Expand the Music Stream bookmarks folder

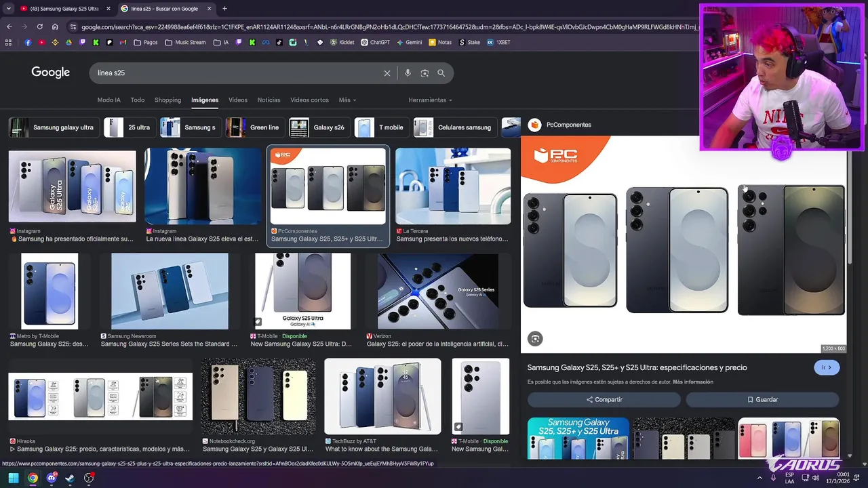[x=185, y=42]
